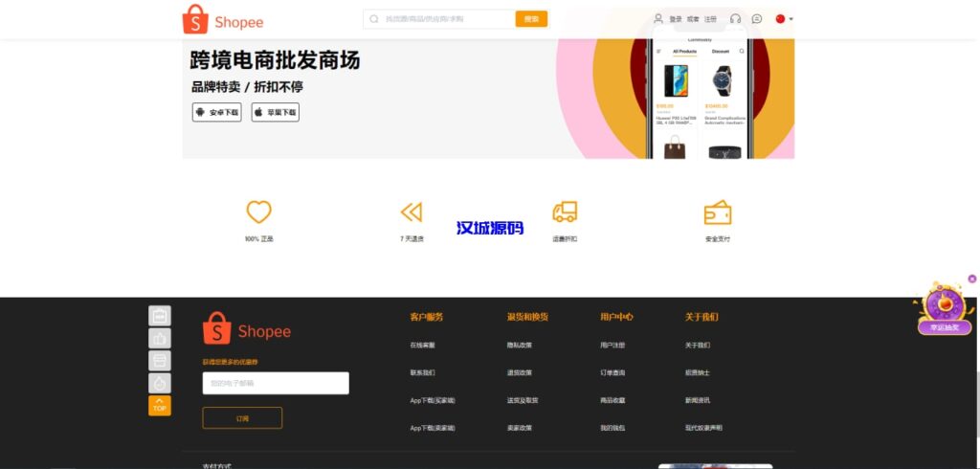This screenshot has width=980, height=469.
Task: Open the 退货政策 footer link
Action: (x=520, y=372)
